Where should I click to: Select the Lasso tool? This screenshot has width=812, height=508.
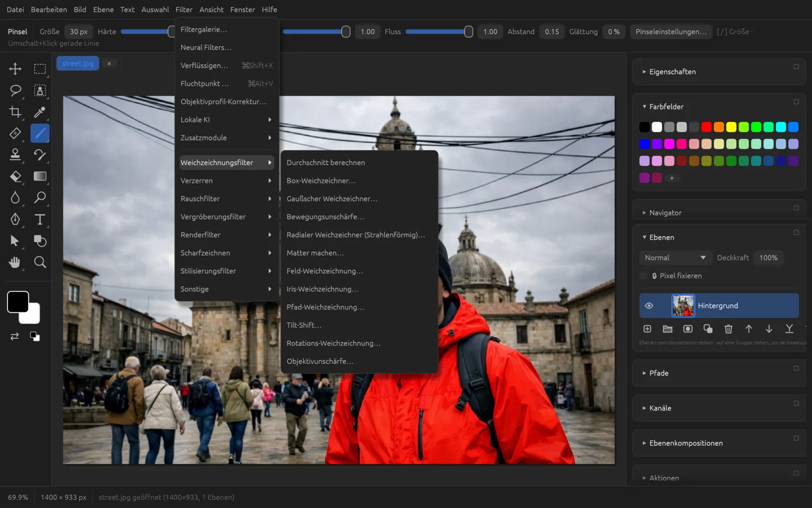(x=15, y=90)
